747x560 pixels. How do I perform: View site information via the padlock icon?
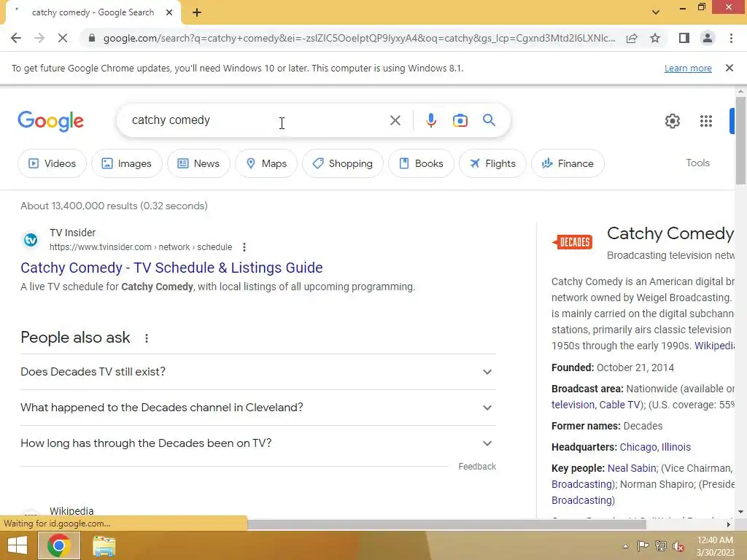point(92,38)
